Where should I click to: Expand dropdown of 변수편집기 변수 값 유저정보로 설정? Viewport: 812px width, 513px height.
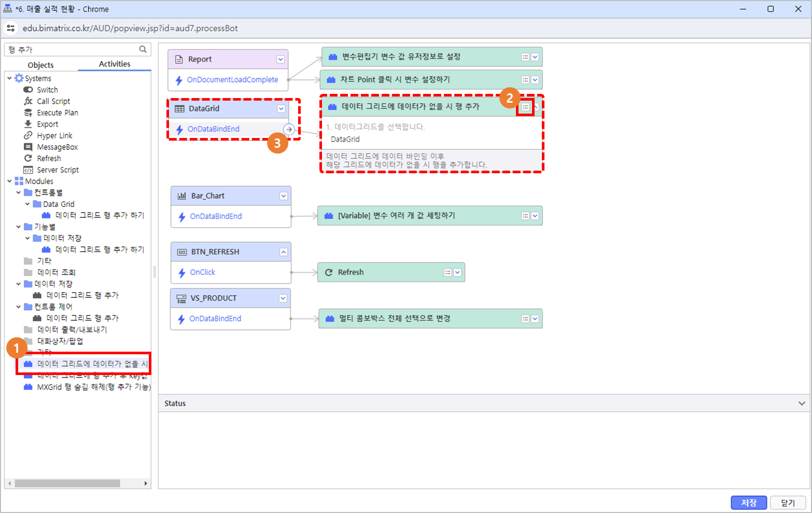coord(535,57)
